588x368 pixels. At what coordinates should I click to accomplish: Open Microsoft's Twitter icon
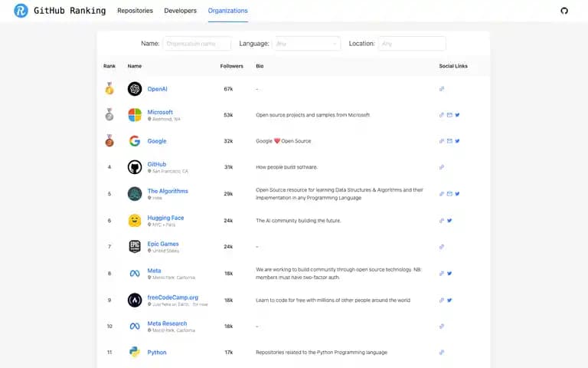point(457,115)
